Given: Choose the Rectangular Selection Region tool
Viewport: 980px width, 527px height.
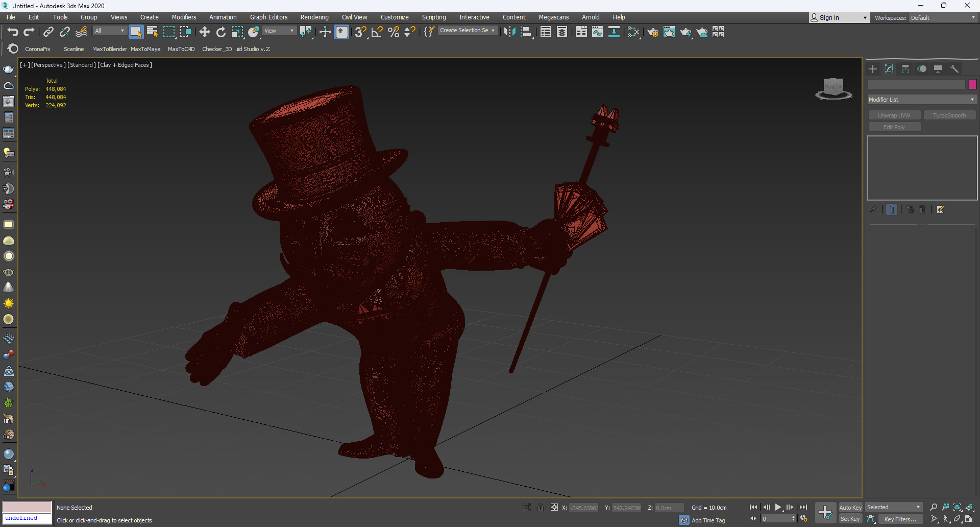Looking at the screenshot, I should 168,32.
